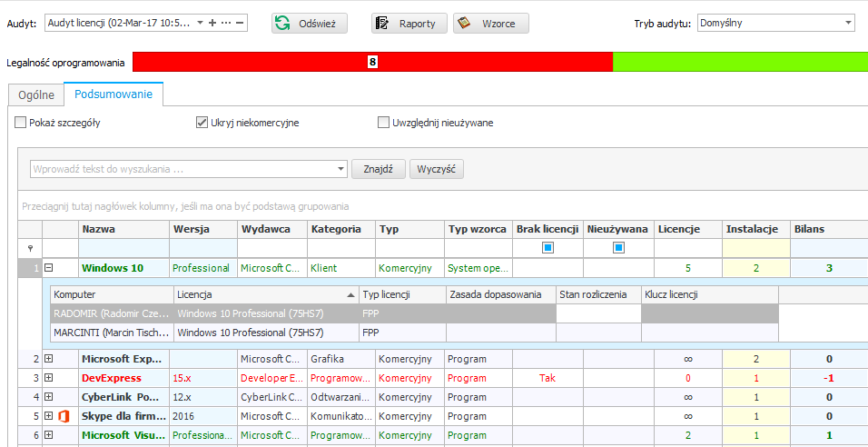Viewport: 868px width, 447px height.
Task: Expand the Skype dla firm row
Action: tap(49, 416)
